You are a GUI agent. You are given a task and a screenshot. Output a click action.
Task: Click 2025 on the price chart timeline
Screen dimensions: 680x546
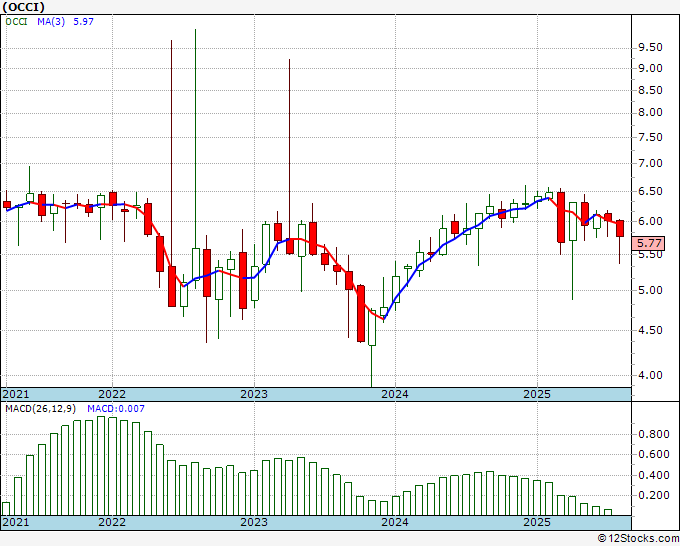537,394
